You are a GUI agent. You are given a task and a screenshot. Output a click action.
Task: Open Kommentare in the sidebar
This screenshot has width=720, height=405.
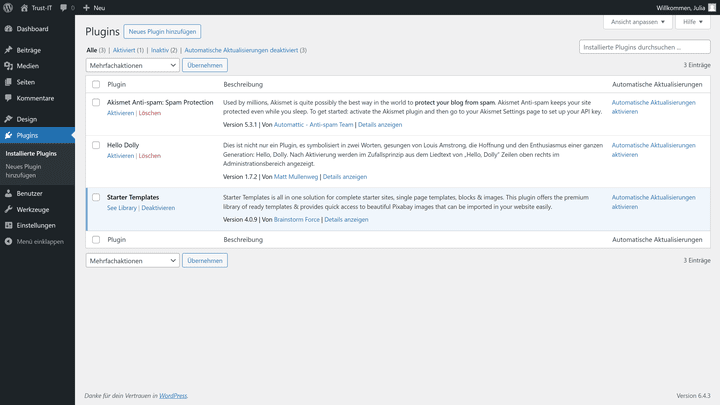[35, 98]
